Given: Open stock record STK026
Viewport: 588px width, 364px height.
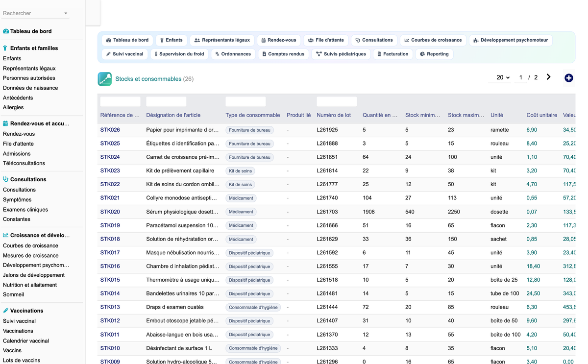Looking at the screenshot, I should [x=110, y=130].
